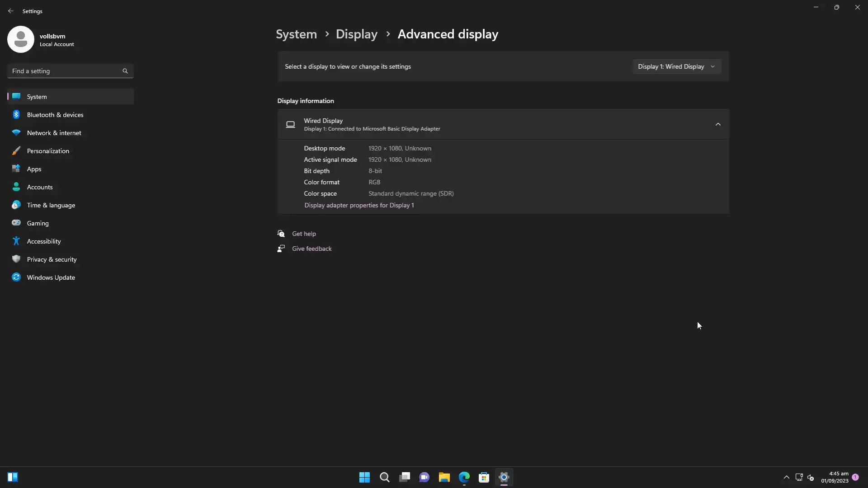
Task: Open Privacy & security shield icon
Action: pos(16,259)
